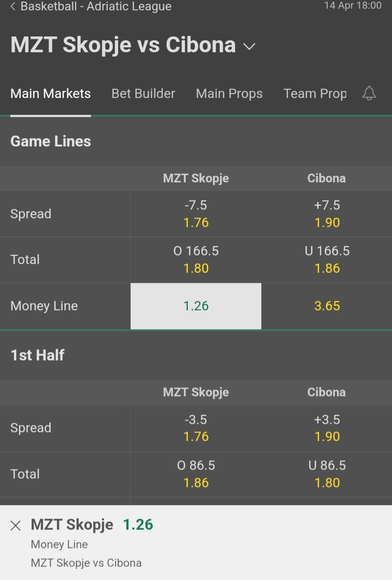Image resolution: width=392 pixels, height=580 pixels.
Task: Collapse the 1st Half section header
Action: 196,355
